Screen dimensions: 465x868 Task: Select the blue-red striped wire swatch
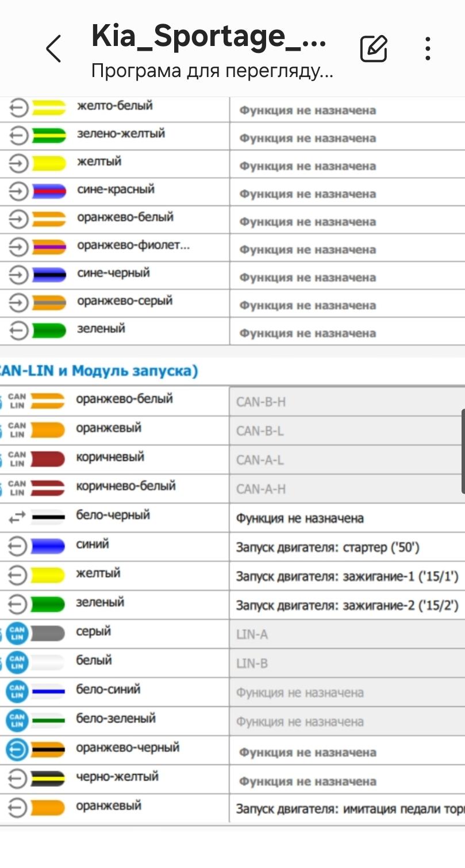(48, 191)
